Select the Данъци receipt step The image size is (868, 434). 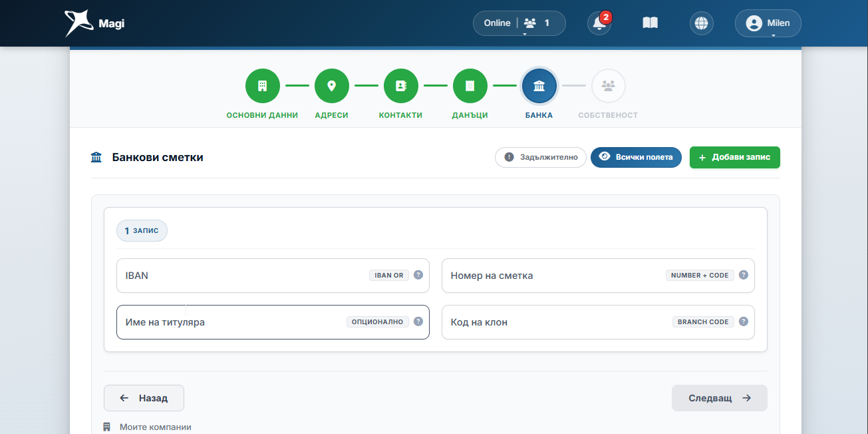click(x=470, y=86)
